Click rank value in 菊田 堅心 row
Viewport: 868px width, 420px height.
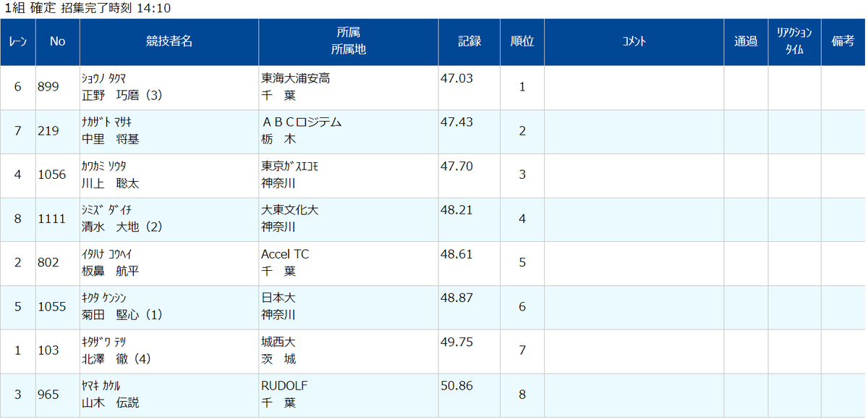tap(522, 306)
